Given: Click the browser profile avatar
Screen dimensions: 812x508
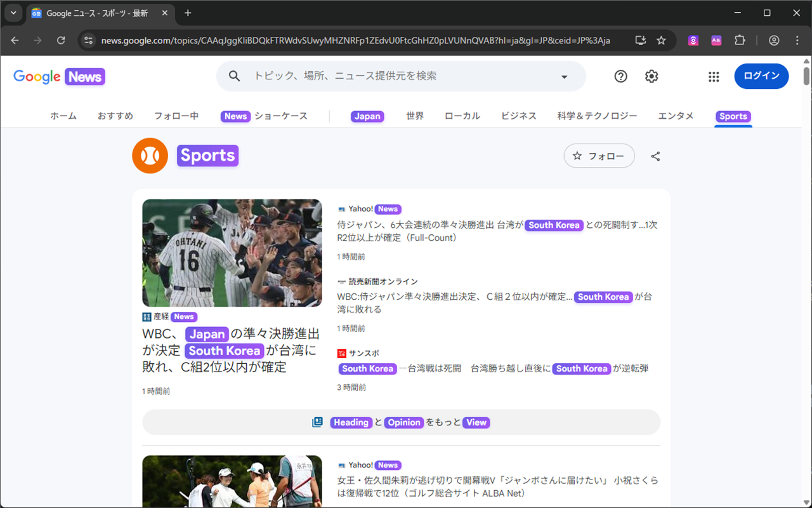Looking at the screenshot, I should [x=774, y=40].
